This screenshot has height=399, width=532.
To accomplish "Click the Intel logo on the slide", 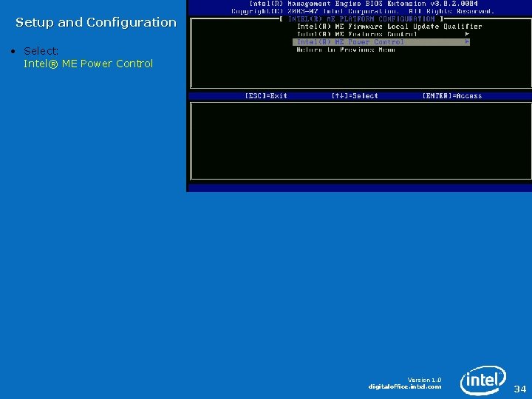I will [483, 381].
